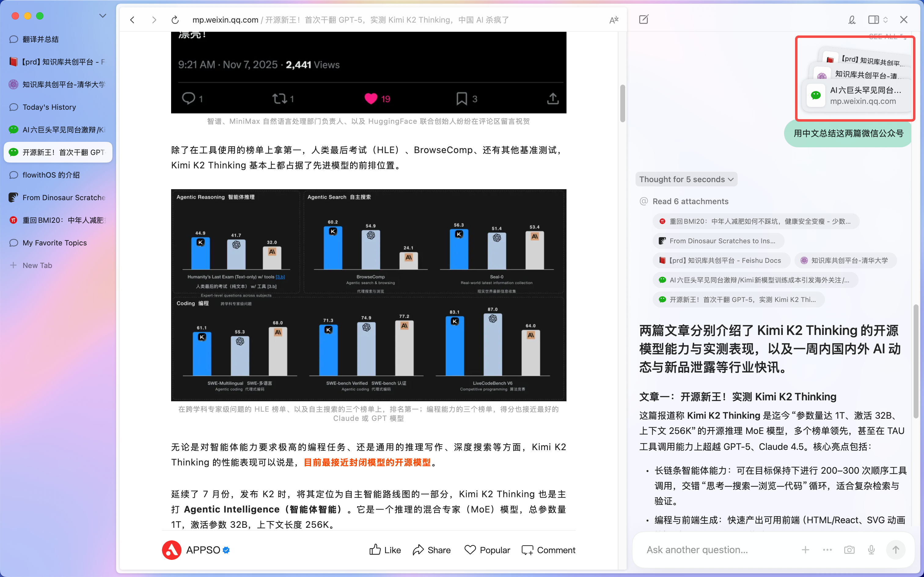Click the Read 6 attachments label
This screenshot has width=924, height=577.
690,201
